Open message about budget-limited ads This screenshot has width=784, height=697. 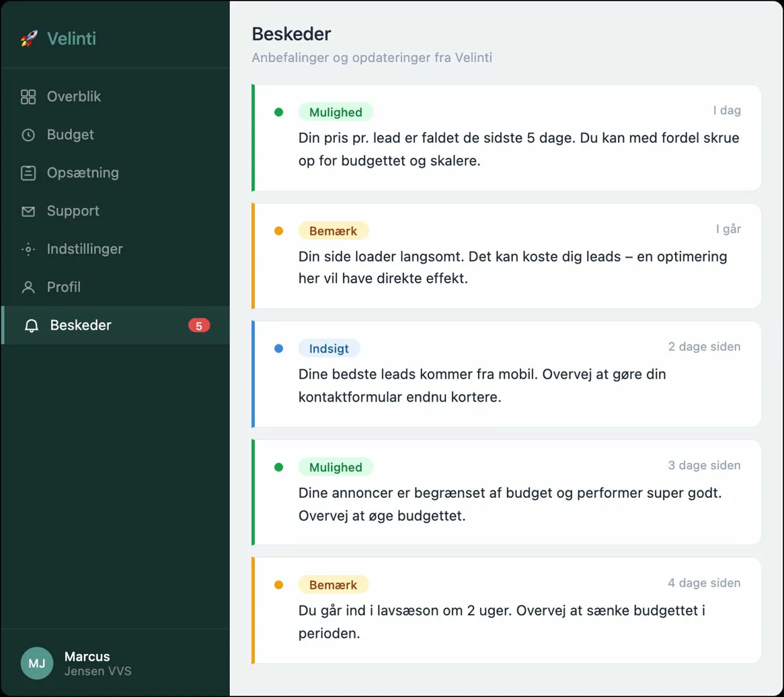506,492
